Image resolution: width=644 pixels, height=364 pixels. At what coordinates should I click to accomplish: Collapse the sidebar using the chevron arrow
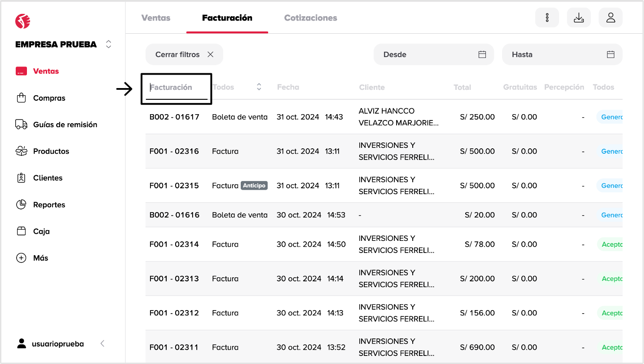point(102,344)
